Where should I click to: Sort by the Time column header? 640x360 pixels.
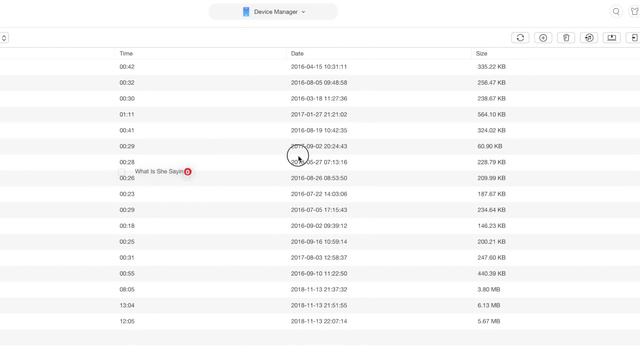126,53
